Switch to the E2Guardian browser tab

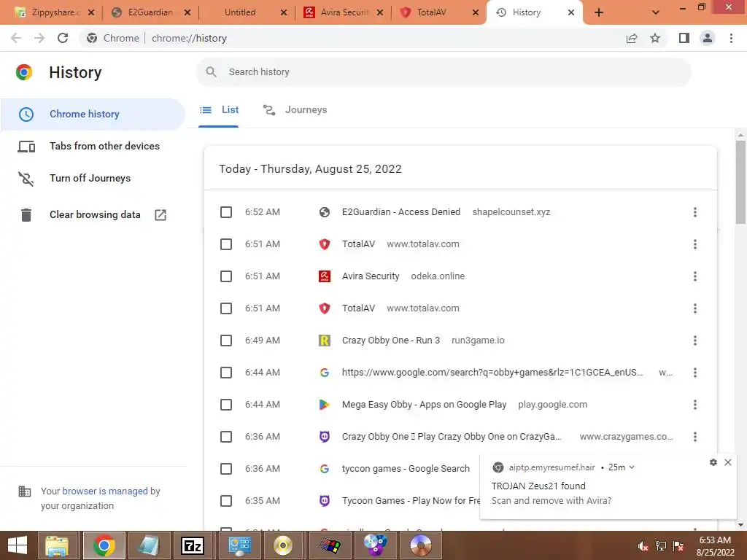point(150,12)
